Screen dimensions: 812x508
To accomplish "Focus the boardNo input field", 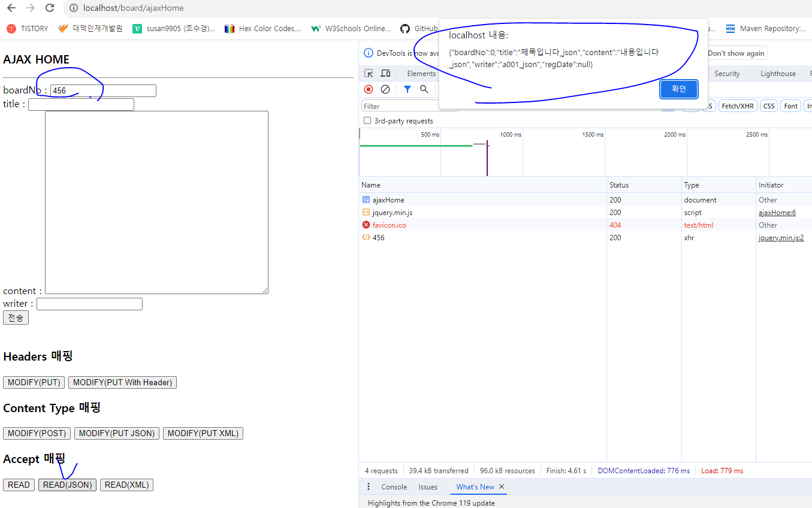I will pos(103,90).
